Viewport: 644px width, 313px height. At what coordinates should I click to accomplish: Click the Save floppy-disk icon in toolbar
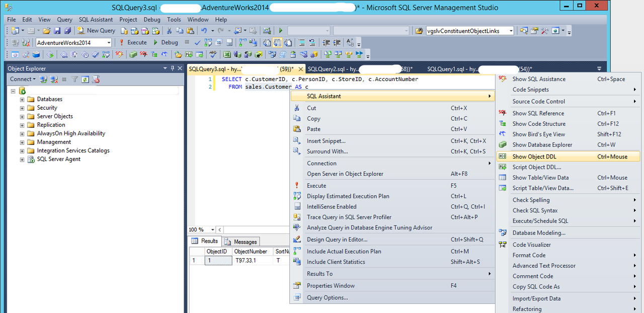pos(57,31)
